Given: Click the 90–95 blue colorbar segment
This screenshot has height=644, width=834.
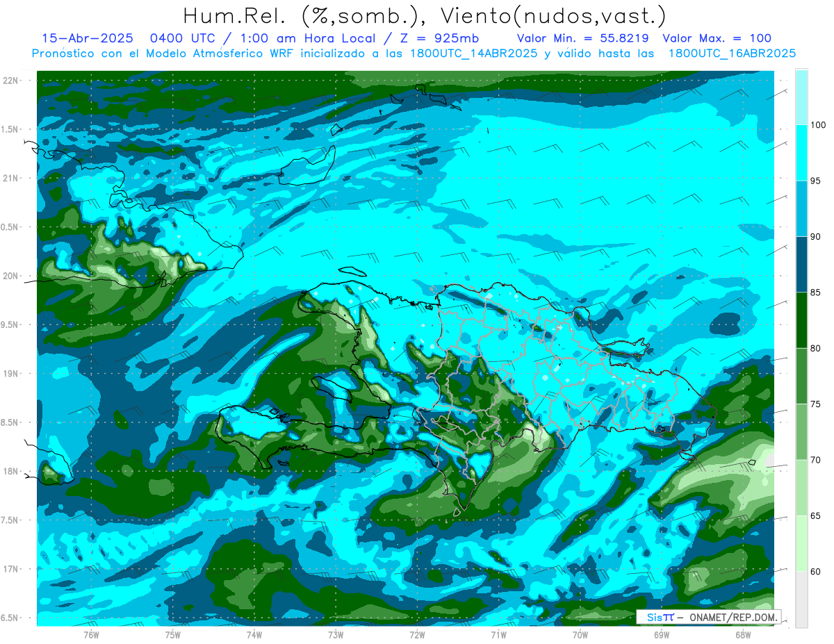Looking at the screenshot, I should (801, 209).
